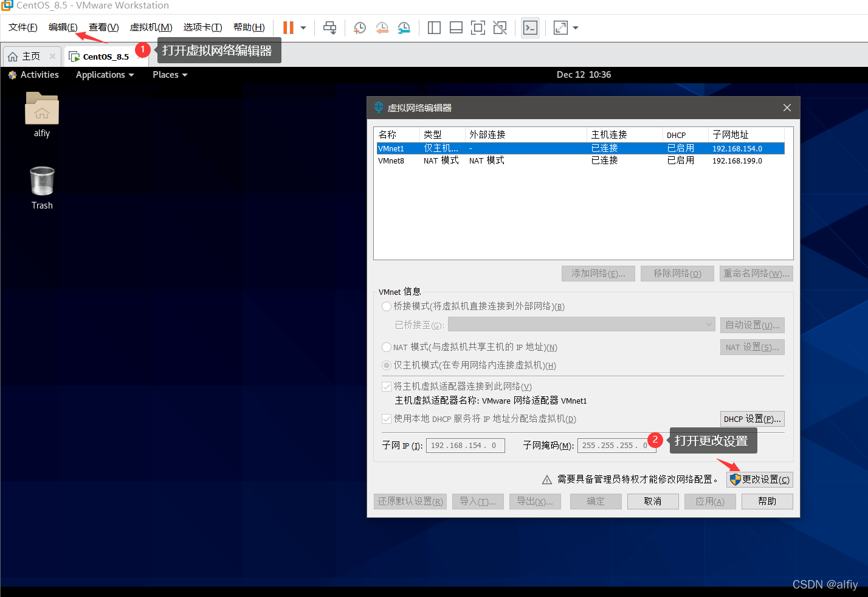Click the DHCP column header
Viewport: 868px width, 597px height.
(x=686, y=134)
